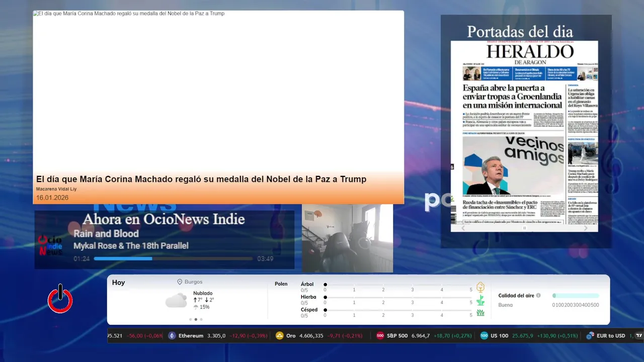
Task: Click the Burgos city label
Action: [x=194, y=282]
